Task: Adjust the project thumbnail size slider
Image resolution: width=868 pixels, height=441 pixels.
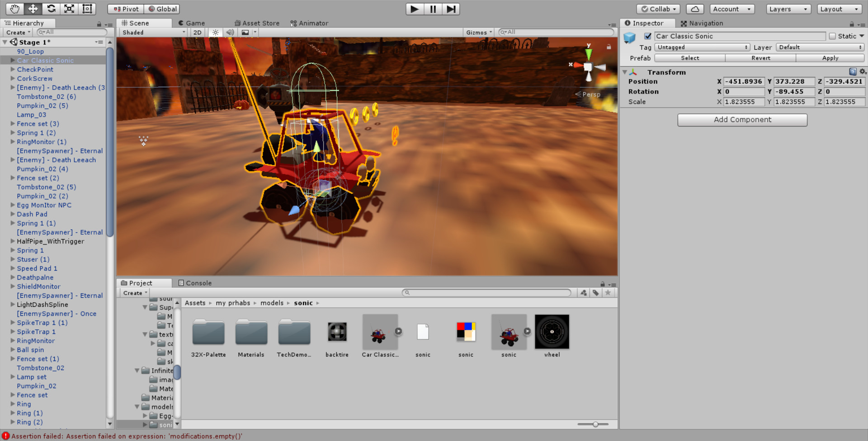Action: point(595,424)
